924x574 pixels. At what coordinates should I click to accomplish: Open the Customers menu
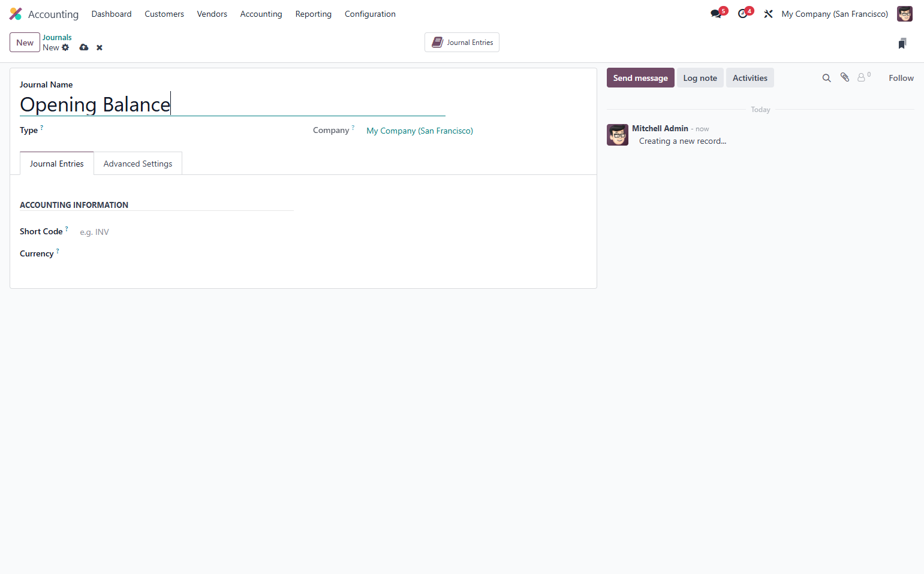(164, 14)
